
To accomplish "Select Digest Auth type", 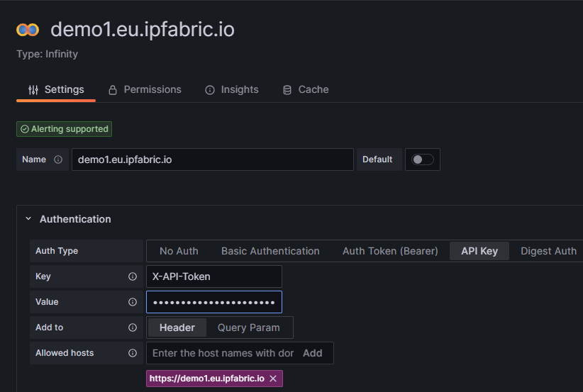I will click(548, 251).
